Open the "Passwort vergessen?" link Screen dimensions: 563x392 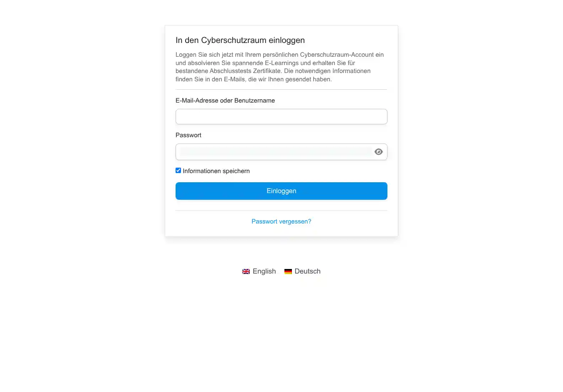(x=281, y=221)
